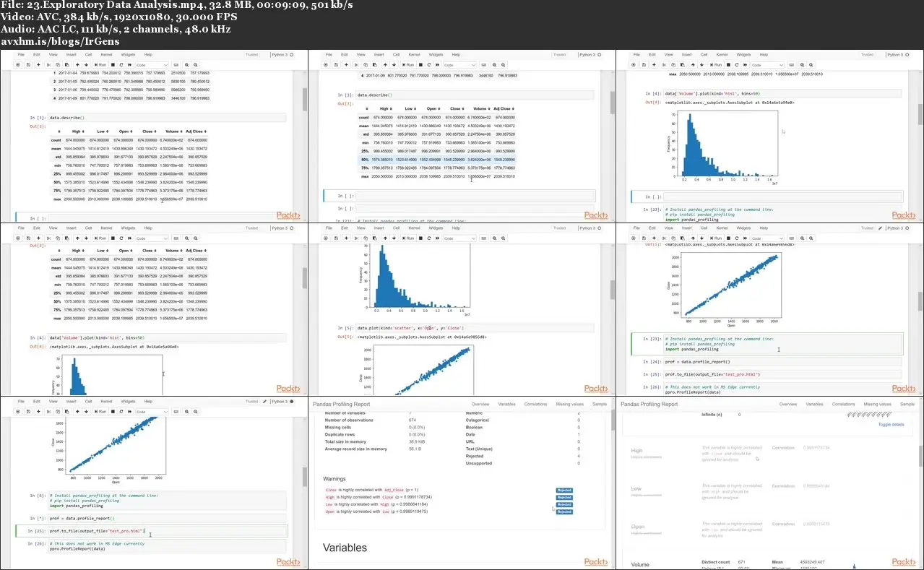Open the command palette keyboard icon in first thumbnail
The image size is (924, 570).
point(176,65)
